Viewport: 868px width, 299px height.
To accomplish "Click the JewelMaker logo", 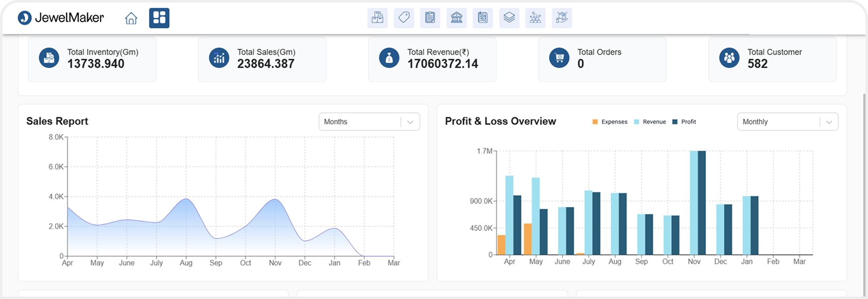I will (x=61, y=18).
